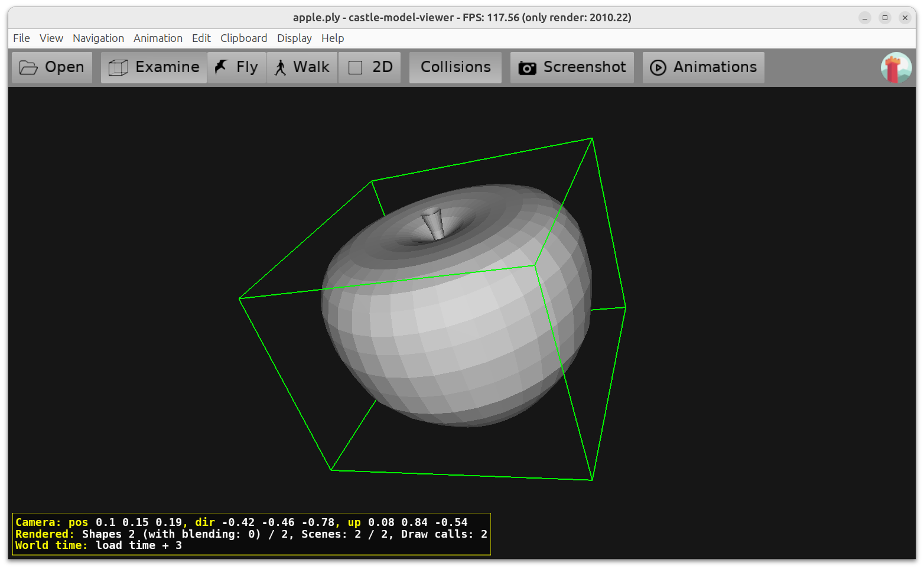
Task: Open the View menu
Action: [x=51, y=38]
